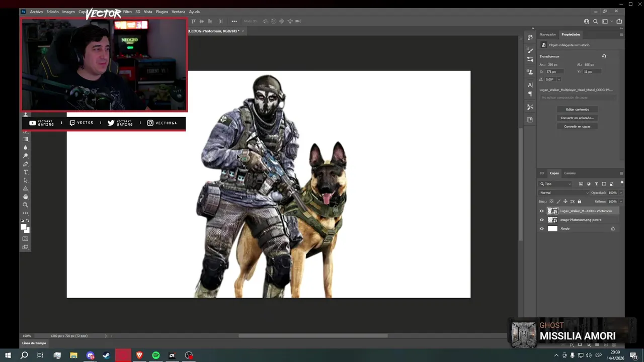Open the Capas panel menu
The width and height of the screenshot is (644, 362).
621,173
